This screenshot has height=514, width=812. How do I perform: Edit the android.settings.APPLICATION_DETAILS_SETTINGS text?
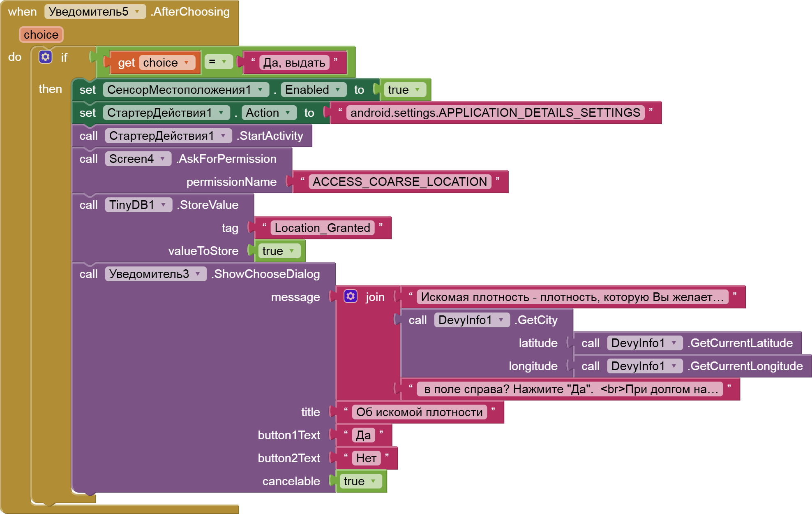495,113
